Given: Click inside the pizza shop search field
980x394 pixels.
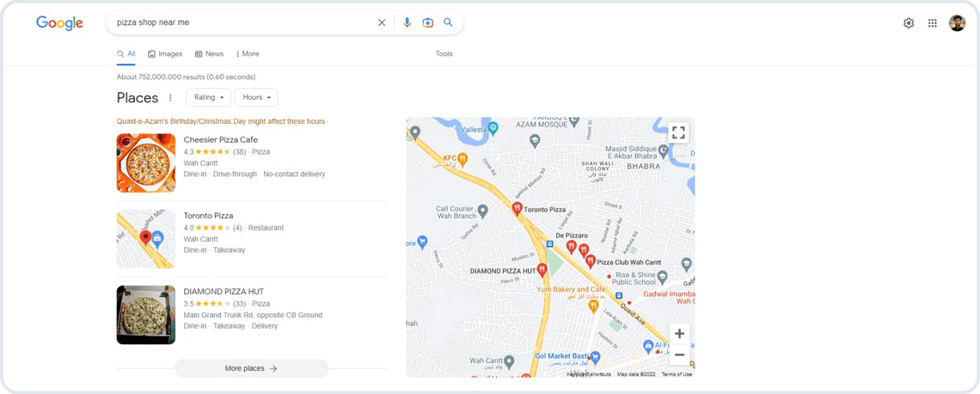Looking at the screenshot, I should click(x=241, y=23).
